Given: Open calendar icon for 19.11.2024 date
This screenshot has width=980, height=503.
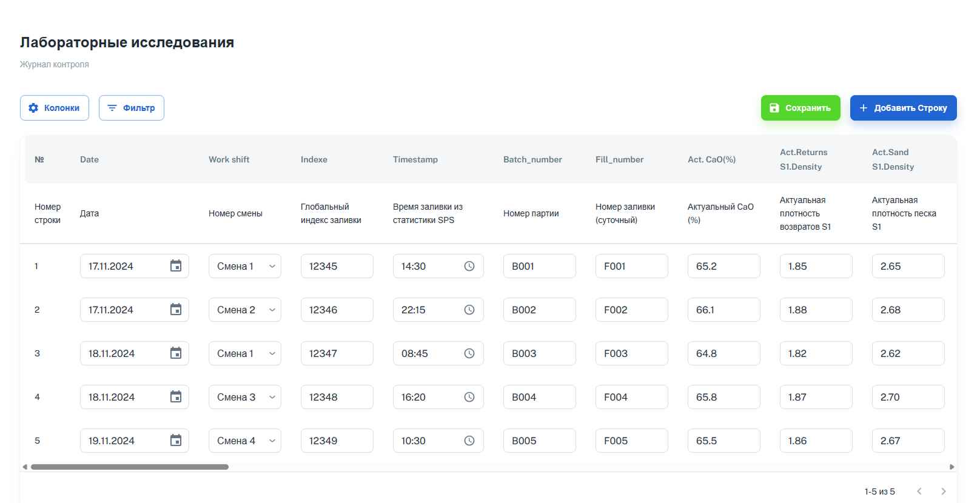Looking at the screenshot, I should point(176,441).
